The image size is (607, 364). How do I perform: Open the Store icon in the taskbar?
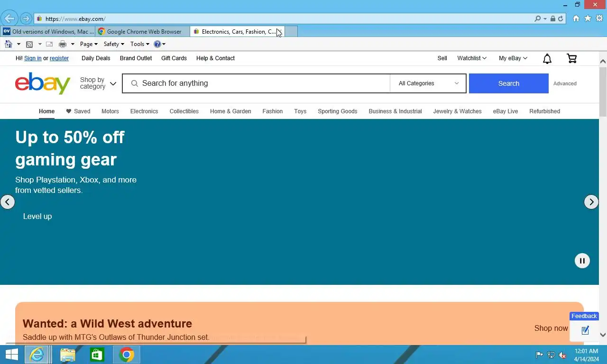(97, 355)
